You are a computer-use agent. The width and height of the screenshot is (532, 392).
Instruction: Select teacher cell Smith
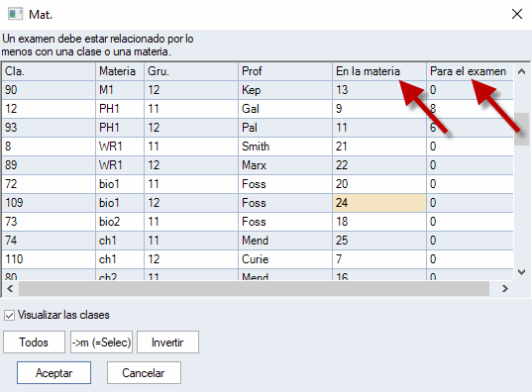(x=285, y=147)
